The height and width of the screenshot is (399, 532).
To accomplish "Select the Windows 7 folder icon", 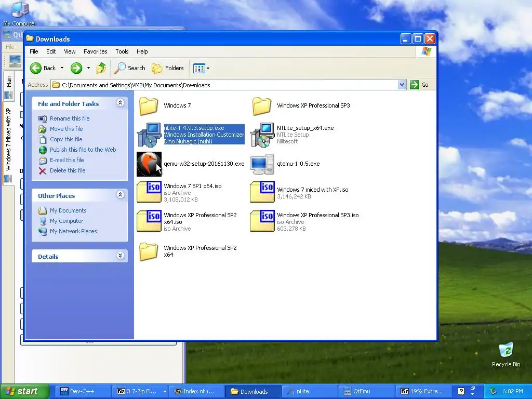I will 149,106.
